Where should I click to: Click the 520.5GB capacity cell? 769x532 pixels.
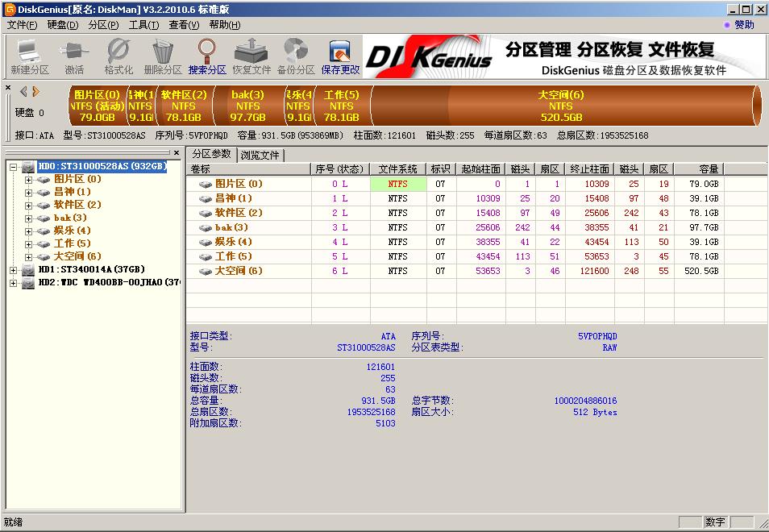tap(701, 271)
